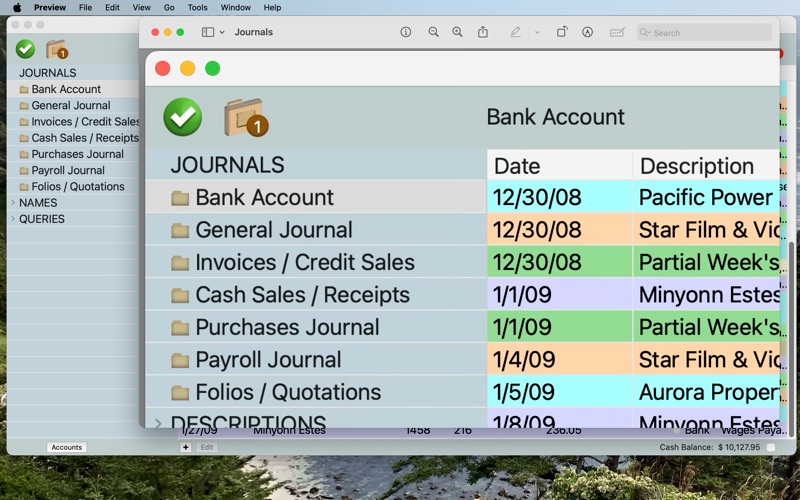Image resolution: width=800 pixels, height=500 pixels.
Task: Open the Help menu
Action: coord(272,8)
